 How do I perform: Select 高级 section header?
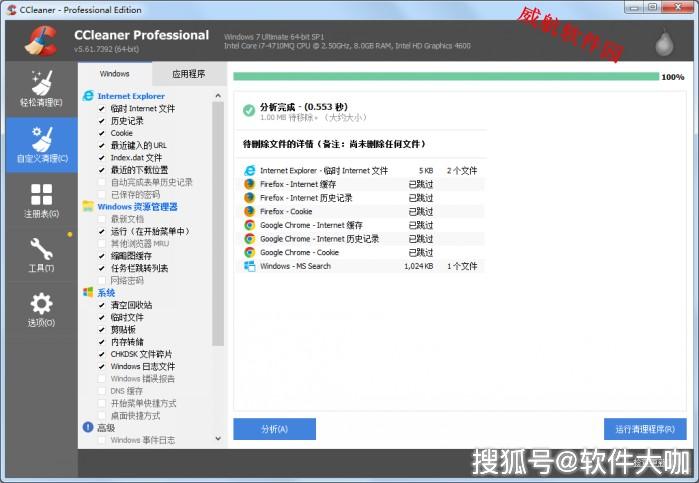106,428
